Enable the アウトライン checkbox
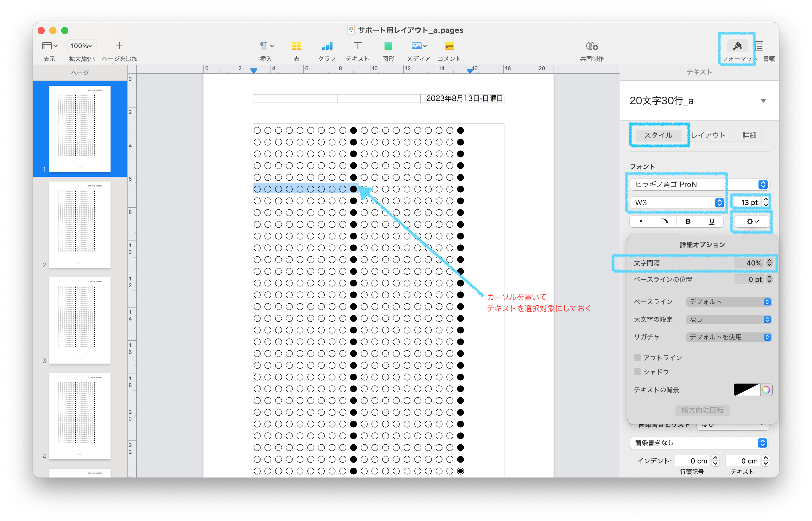The width and height of the screenshot is (812, 521). click(637, 358)
